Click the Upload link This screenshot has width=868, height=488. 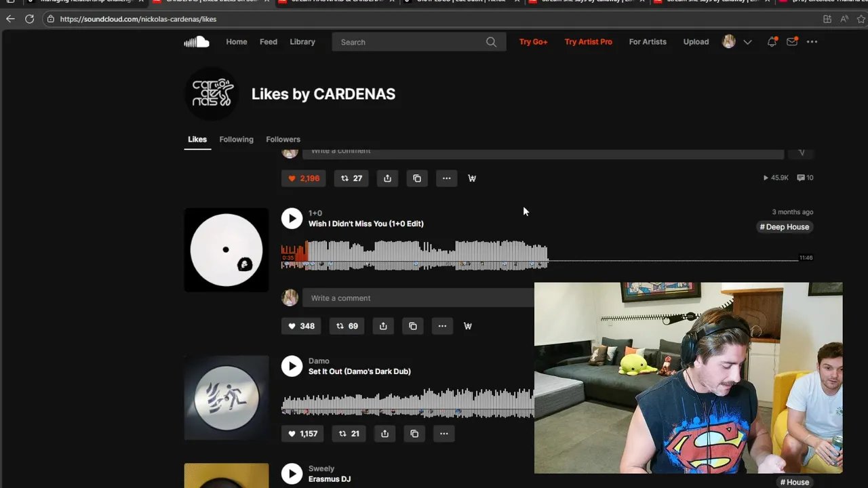[x=696, y=42]
